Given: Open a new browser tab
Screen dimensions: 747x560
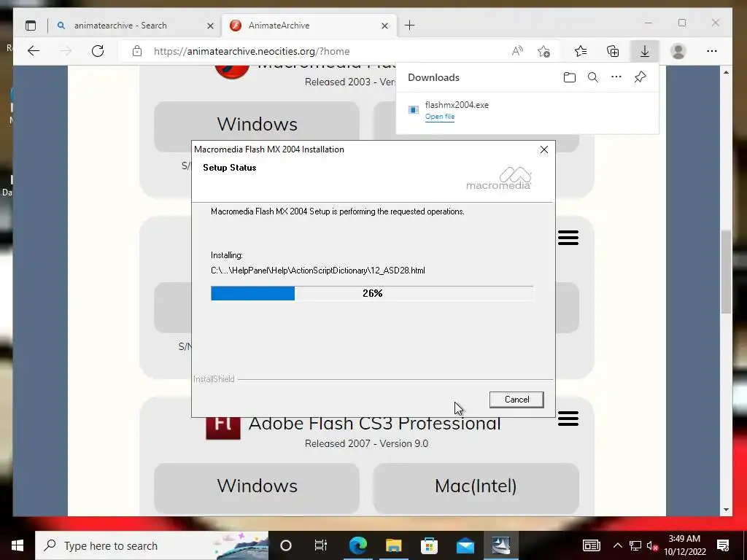Looking at the screenshot, I should [410, 26].
